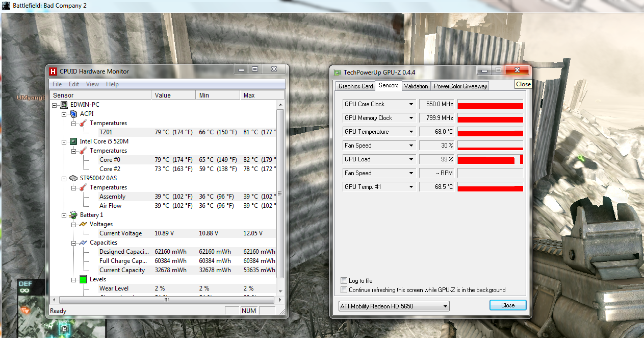Image resolution: width=644 pixels, height=338 pixels.
Task: Click the green Levels icon
Action: pos(83,279)
